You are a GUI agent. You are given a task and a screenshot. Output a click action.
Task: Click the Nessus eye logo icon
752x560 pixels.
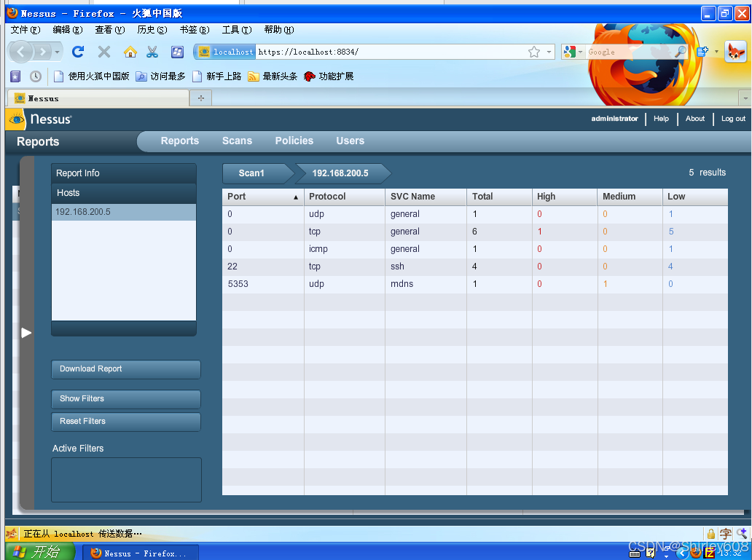[16, 119]
